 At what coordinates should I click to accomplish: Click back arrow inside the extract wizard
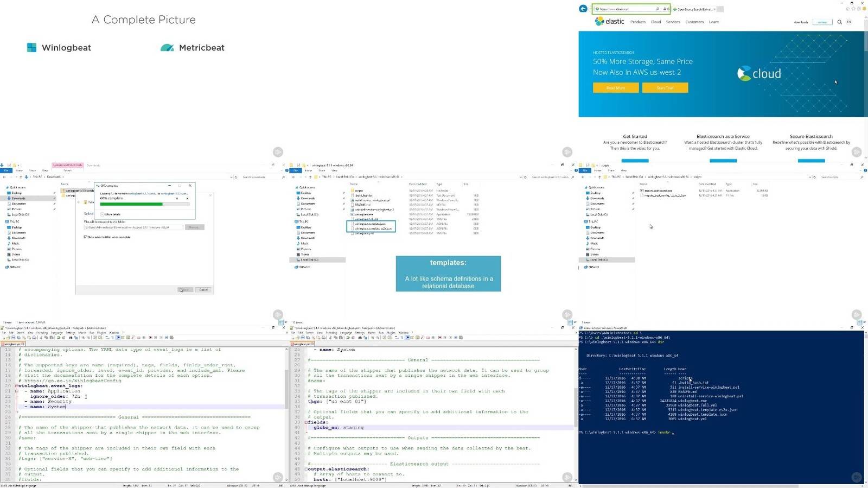pos(79,202)
